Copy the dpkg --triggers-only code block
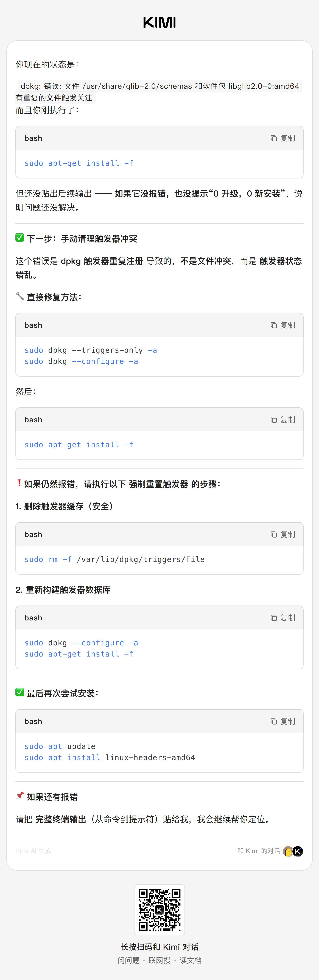The image size is (319, 980). (x=283, y=325)
